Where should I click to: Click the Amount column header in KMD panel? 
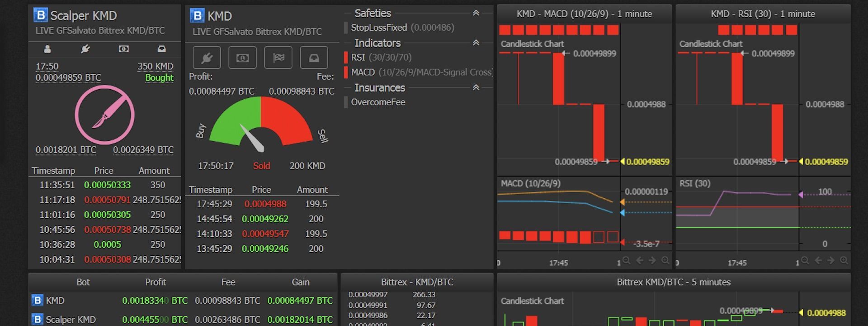[x=312, y=190]
